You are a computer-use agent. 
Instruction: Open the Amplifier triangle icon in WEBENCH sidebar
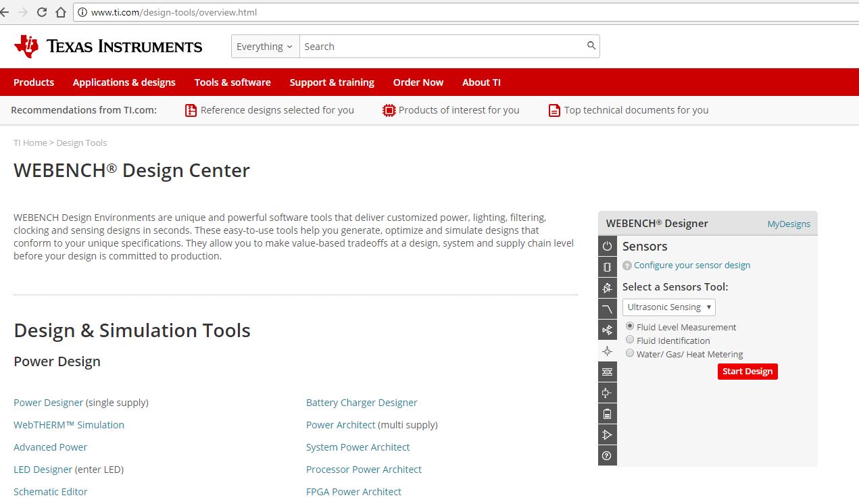coord(607,435)
